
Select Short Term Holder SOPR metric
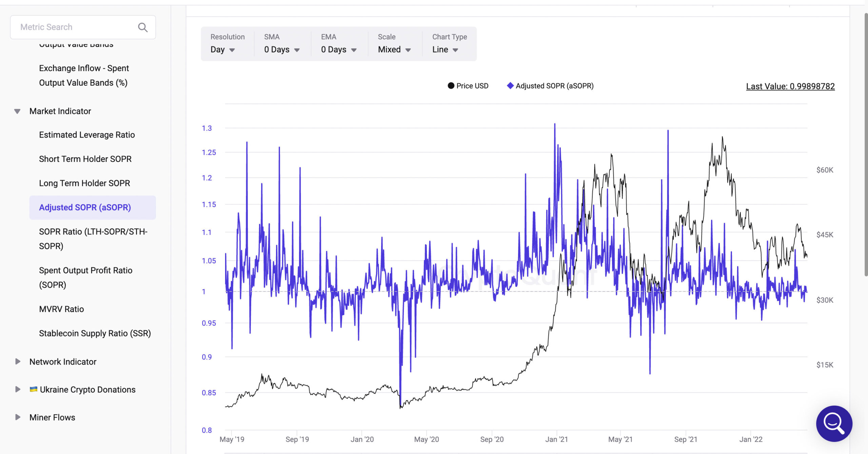coord(85,159)
